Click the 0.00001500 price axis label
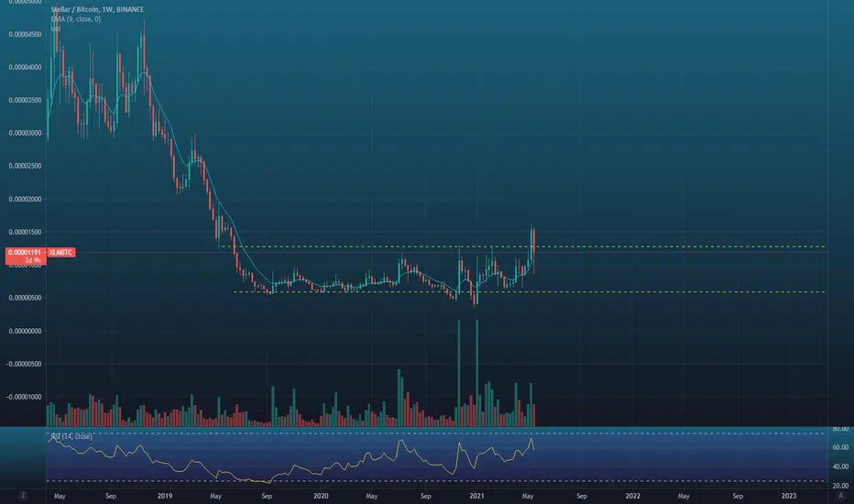This screenshot has width=854, height=504. [25, 232]
